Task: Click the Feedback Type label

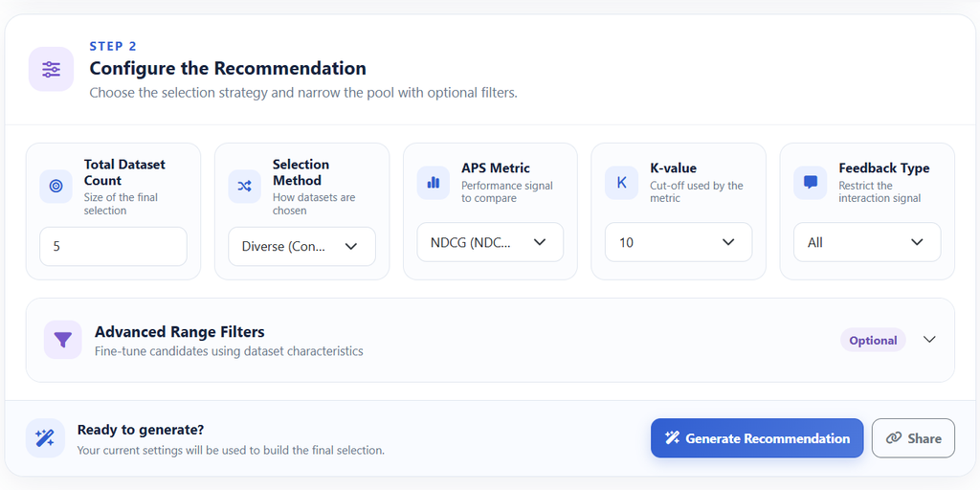Action: 883,168
